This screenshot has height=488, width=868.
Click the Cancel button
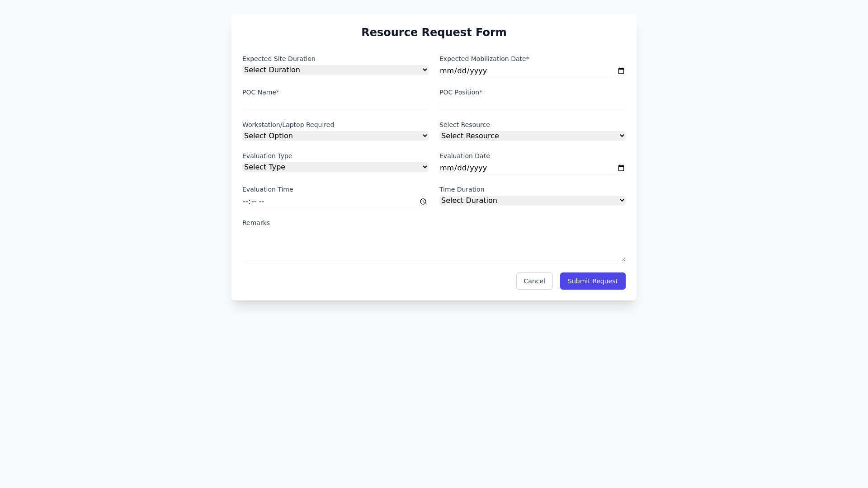(x=534, y=281)
